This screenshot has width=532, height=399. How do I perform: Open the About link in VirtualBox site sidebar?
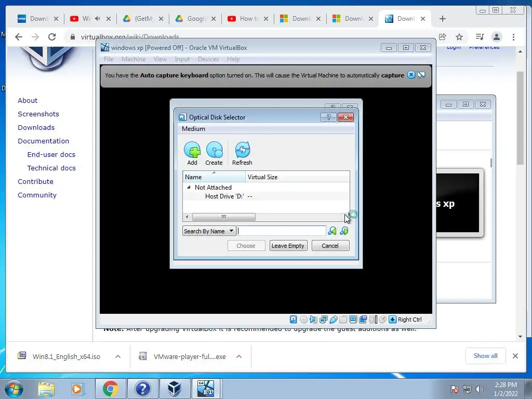(28, 100)
